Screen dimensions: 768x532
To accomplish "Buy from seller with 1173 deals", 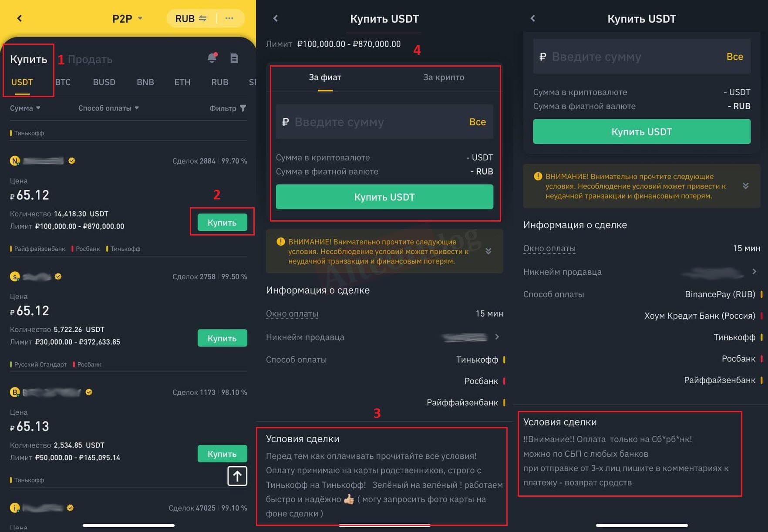I will tap(222, 454).
